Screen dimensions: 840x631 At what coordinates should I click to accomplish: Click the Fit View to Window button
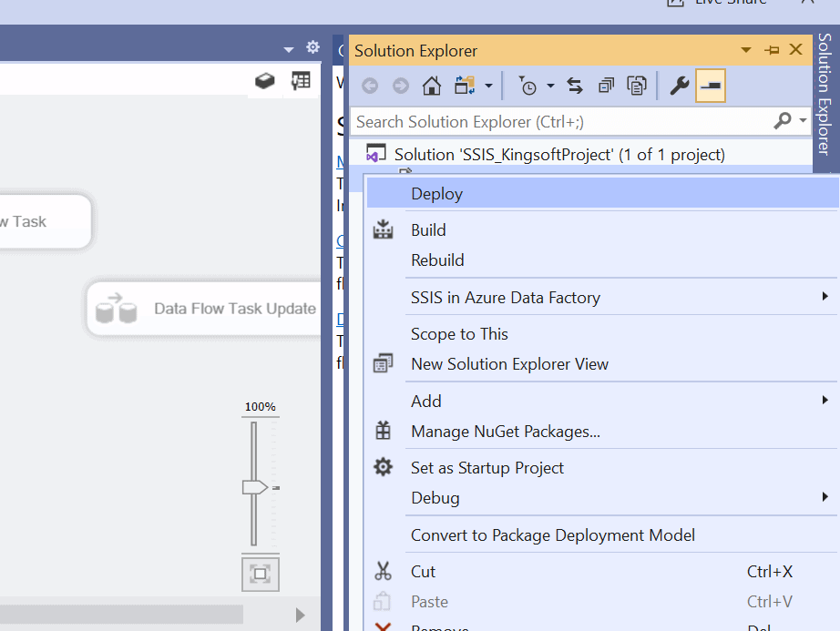(x=261, y=575)
